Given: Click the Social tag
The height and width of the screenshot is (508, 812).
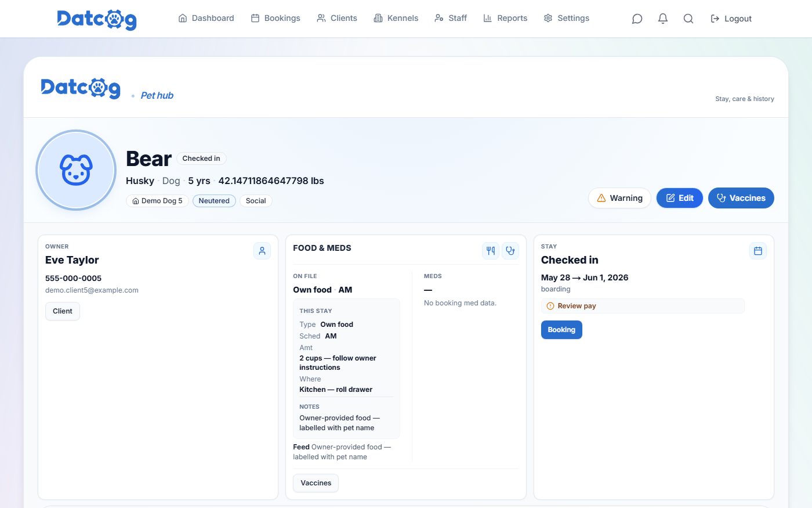Looking at the screenshot, I should [256, 201].
